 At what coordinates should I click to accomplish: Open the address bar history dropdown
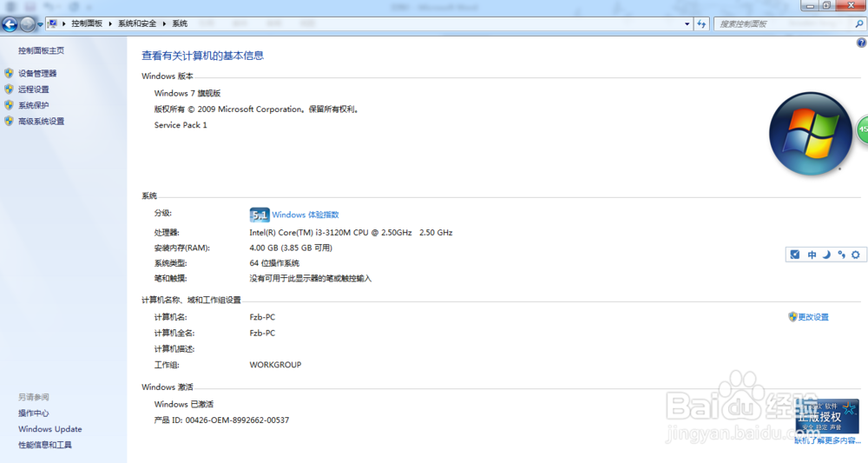687,23
